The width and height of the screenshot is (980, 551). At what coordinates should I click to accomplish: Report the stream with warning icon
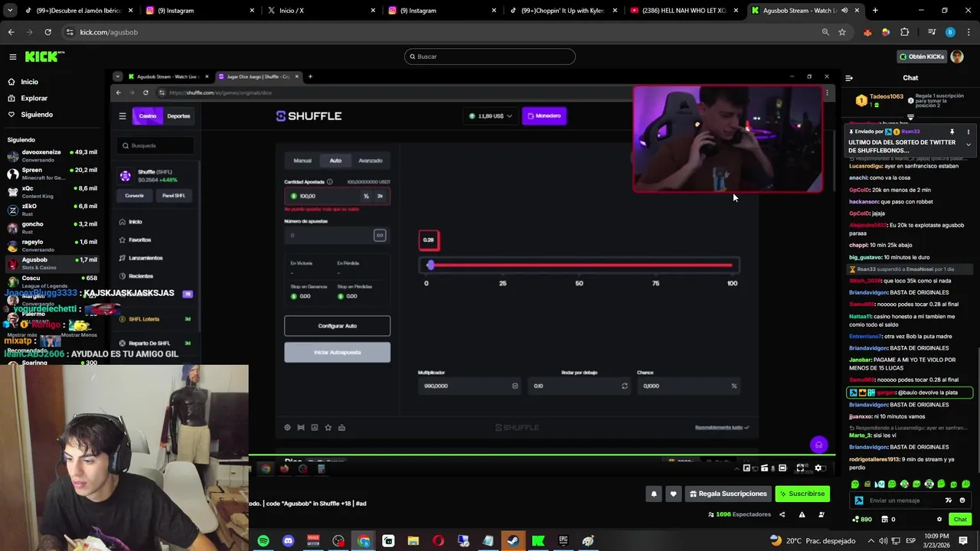[x=802, y=514]
